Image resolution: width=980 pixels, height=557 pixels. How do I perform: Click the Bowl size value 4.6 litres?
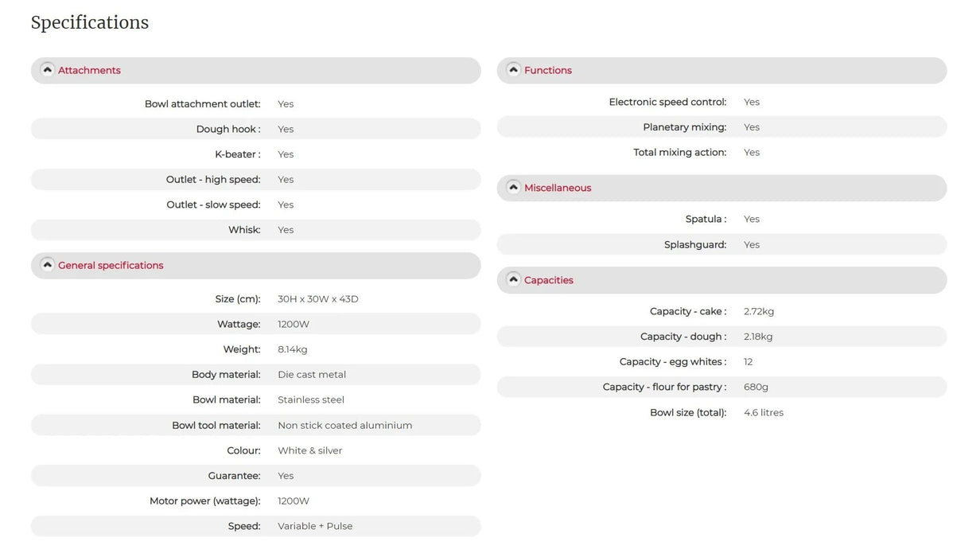pos(763,413)
